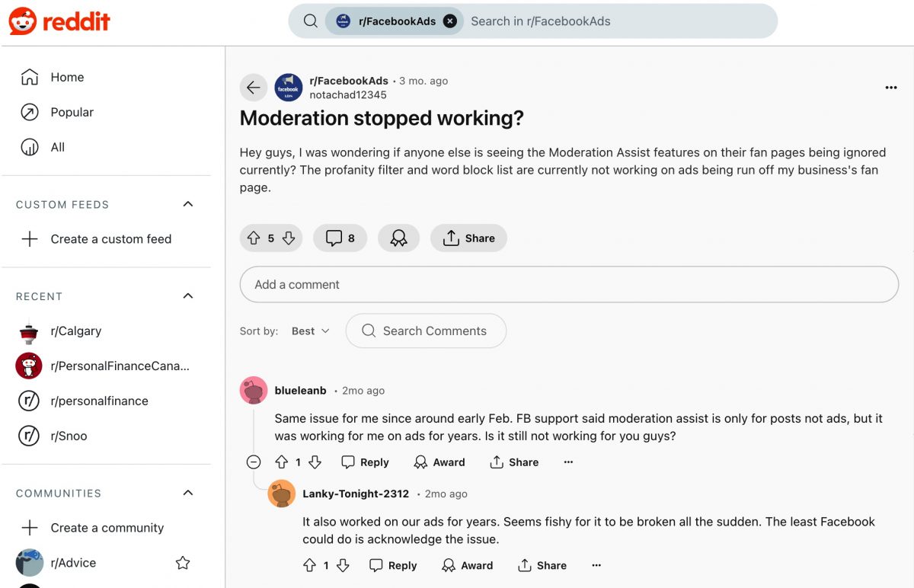914x588 pixels.
Task: Award Lanky-Tonight-2312's comment
Action: pyautogui.click(x=468, y=566)
